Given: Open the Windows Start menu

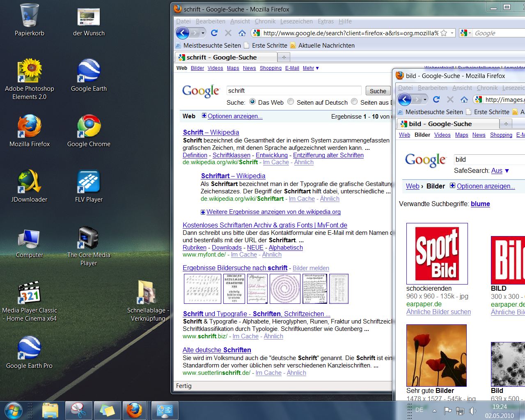Looking at the screenshot, I should click(x=13, y=410).
